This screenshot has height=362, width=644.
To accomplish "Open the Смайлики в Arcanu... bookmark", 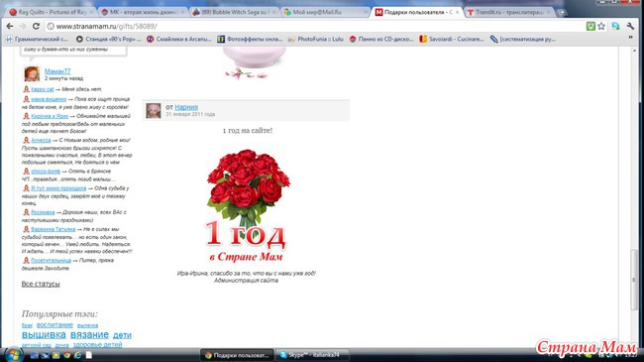I will pyautogui.click(x=179, y=39).
